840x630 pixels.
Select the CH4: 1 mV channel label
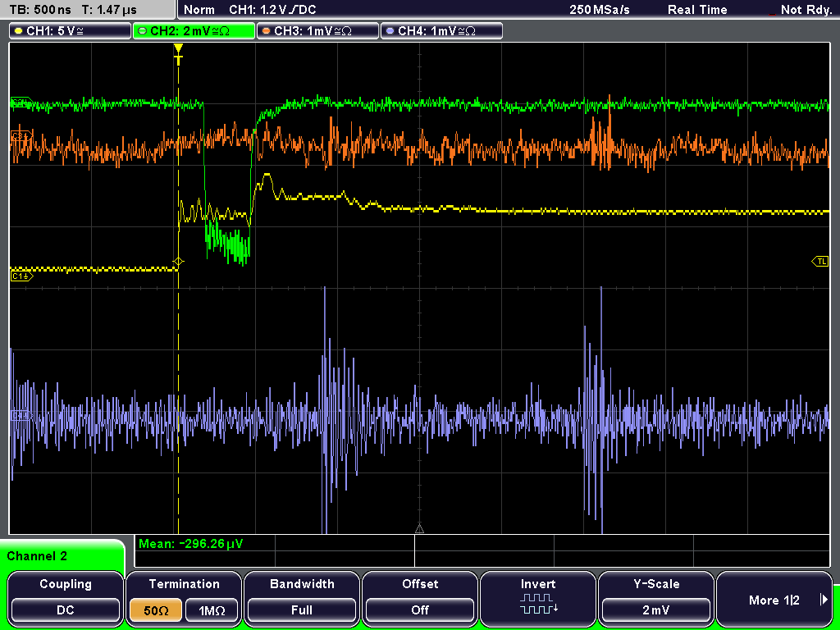coord(441,31)
